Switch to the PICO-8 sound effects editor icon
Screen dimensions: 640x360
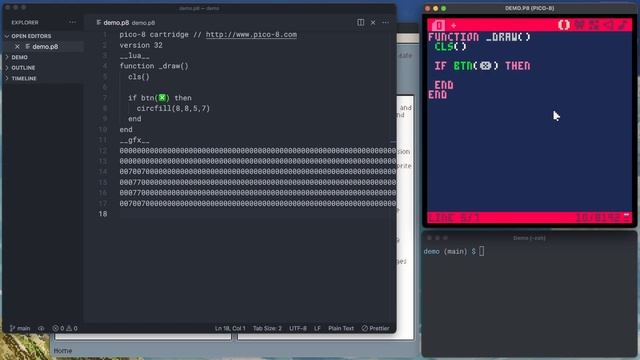(x=608, y=25)
